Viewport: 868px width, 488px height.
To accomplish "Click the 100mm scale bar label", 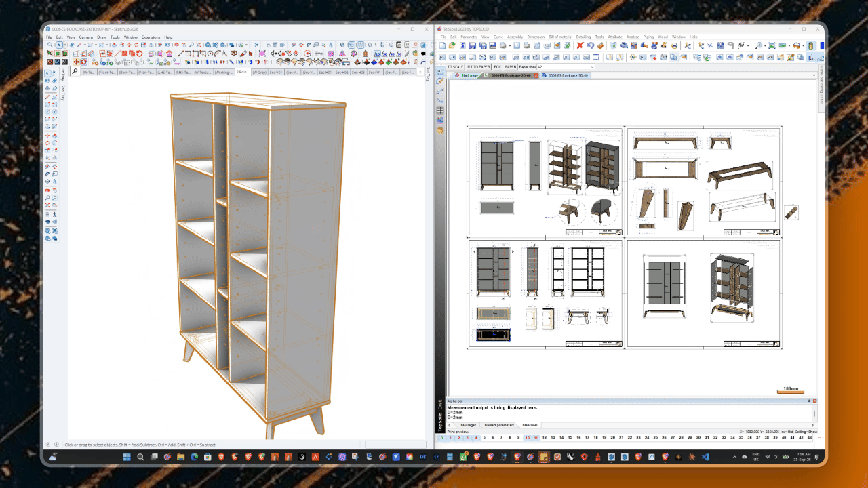I will coord(790,389).
